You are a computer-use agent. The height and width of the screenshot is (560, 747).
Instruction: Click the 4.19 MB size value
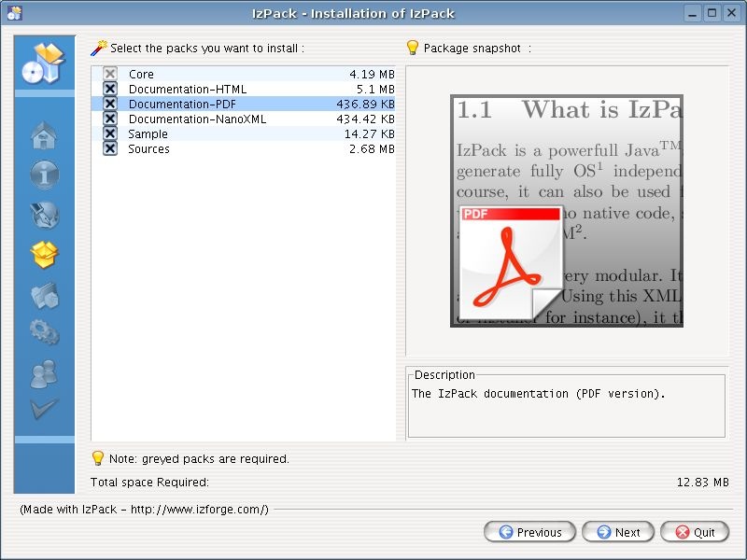click(372, 75)
